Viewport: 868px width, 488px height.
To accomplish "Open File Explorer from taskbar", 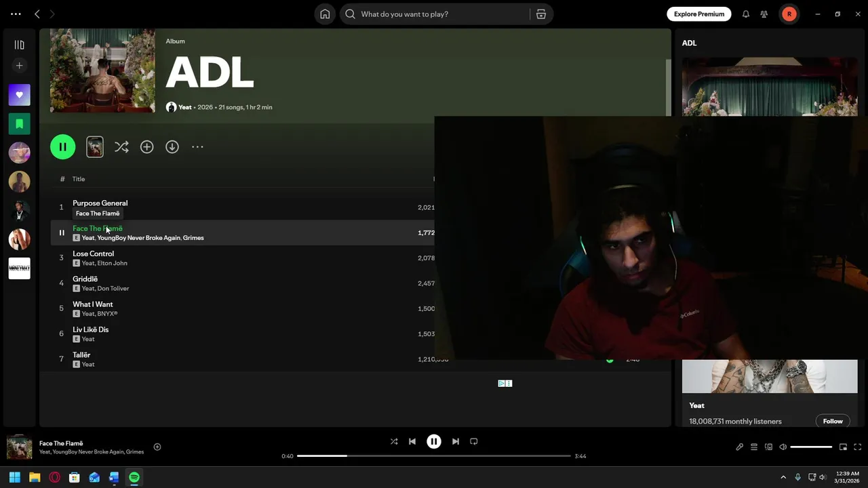I will (x=35, y=477).
